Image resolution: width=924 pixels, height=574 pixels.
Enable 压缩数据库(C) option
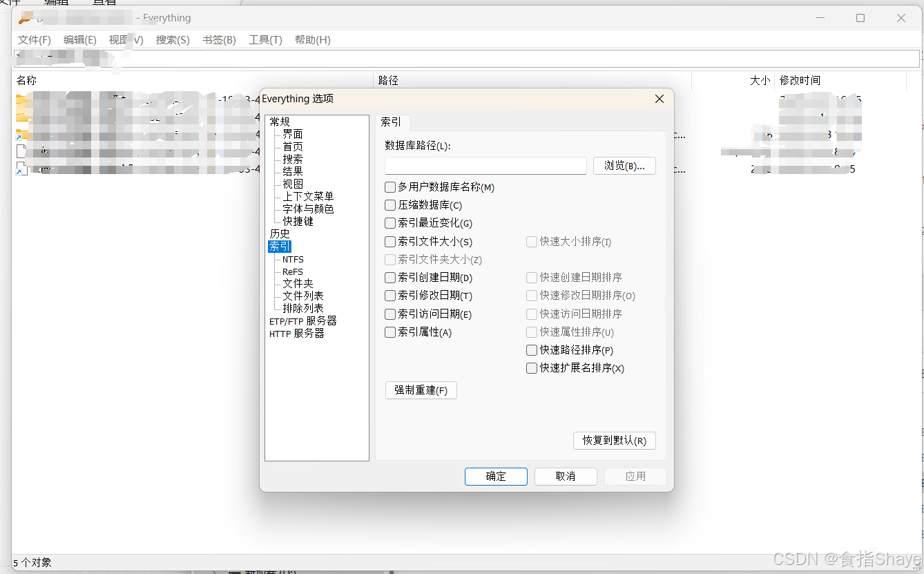[423, 205]
